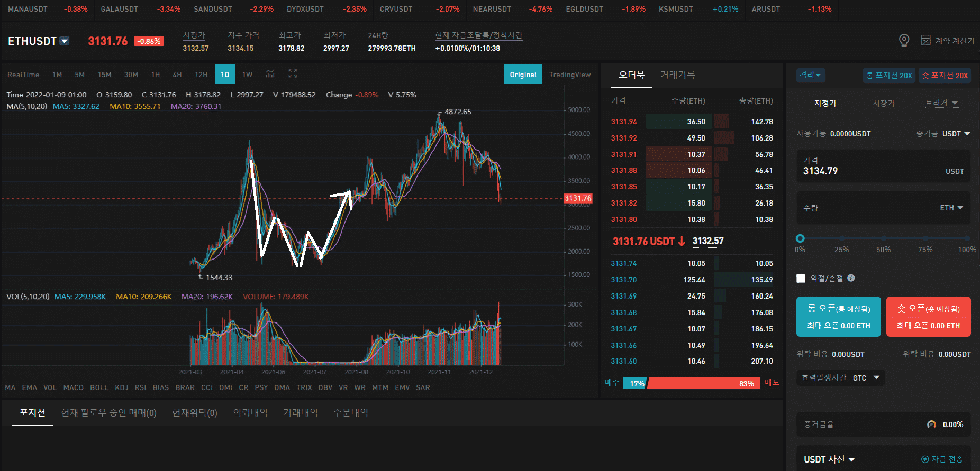This screenshot has height=471, width=980.
Task: Switch chart to Original mode
Action: (x=523, y=75)
